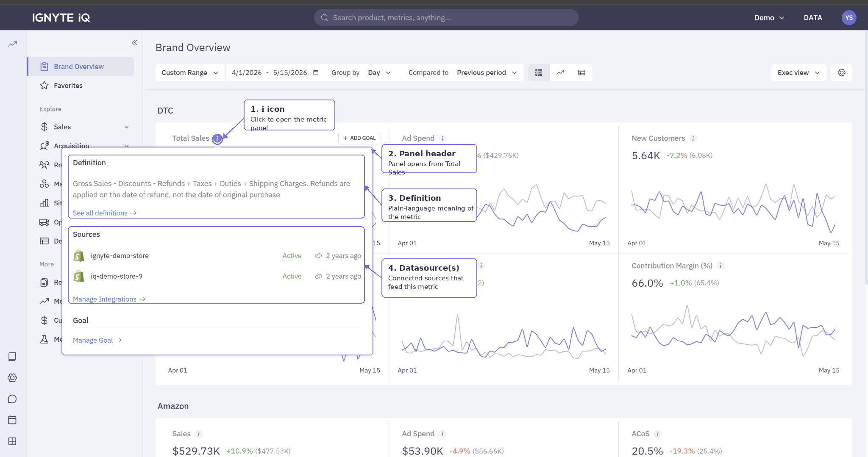Switch to table view icon
868x457 pixels.
581,72
